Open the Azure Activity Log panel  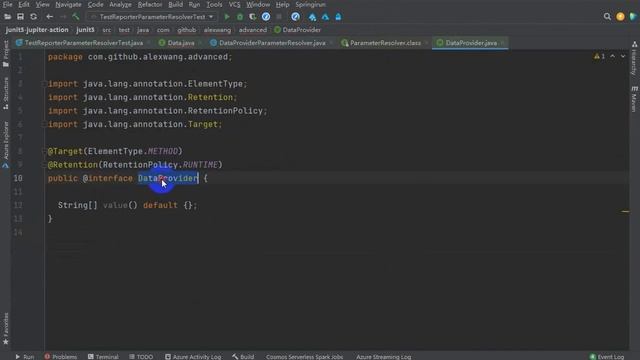point(193,356)
